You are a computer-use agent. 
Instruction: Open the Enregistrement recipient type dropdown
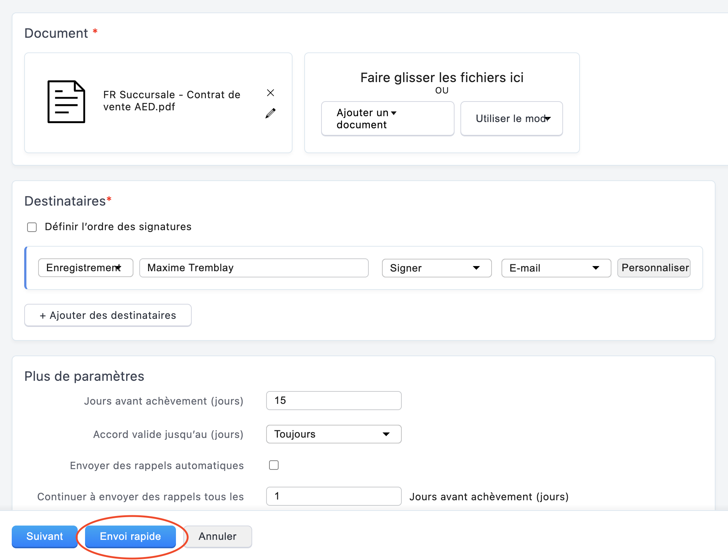[85, 268]
